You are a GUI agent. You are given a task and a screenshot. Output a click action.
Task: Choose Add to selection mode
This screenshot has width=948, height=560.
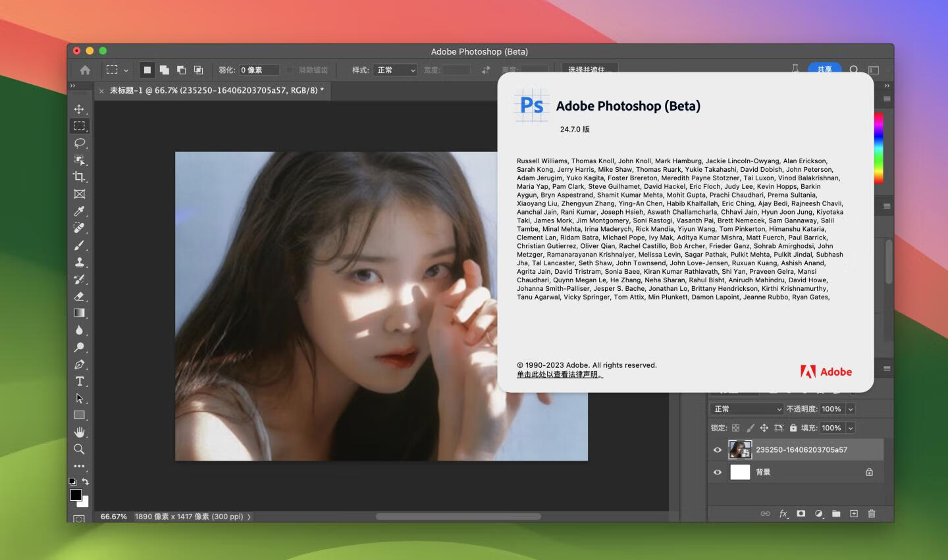[165, 70]
